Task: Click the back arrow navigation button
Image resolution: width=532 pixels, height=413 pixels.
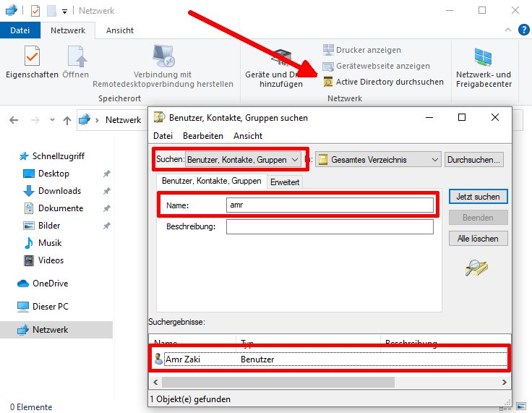Action: coord(15,120)
